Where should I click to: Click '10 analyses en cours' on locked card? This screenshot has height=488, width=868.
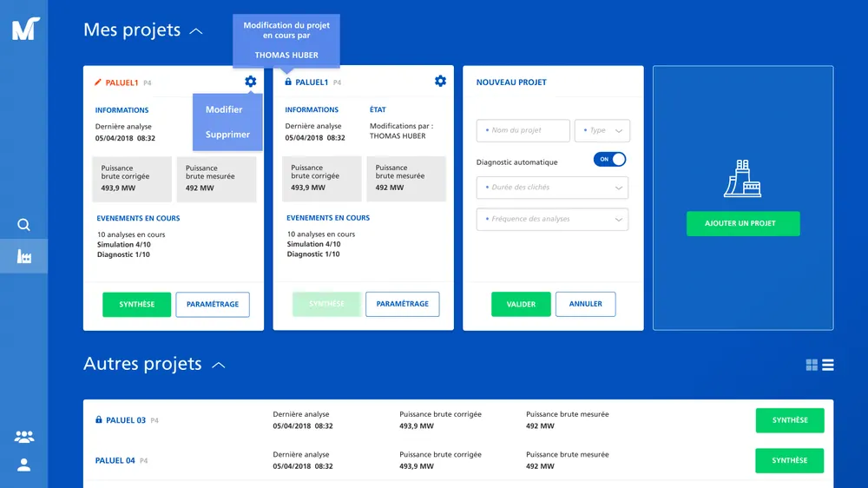[321, 234]
